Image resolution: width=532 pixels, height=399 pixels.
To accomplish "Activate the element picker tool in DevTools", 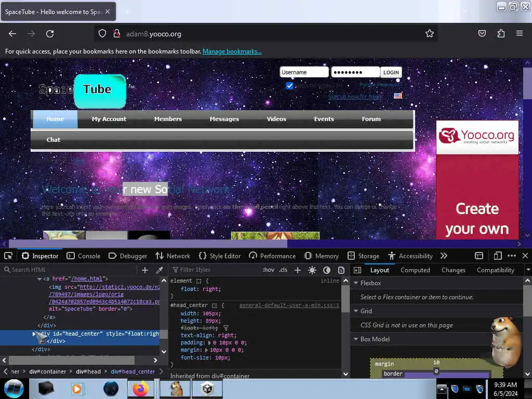I will click(8, 256).
